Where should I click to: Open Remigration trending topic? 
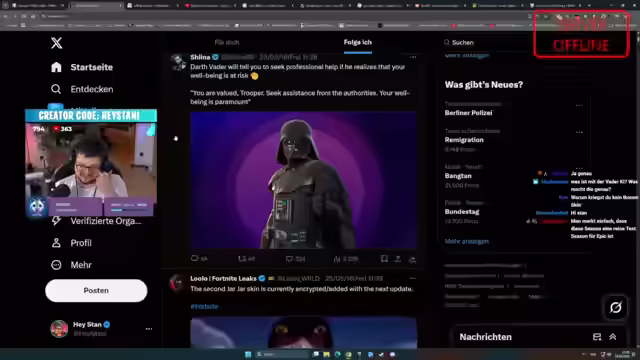[464, 140]
